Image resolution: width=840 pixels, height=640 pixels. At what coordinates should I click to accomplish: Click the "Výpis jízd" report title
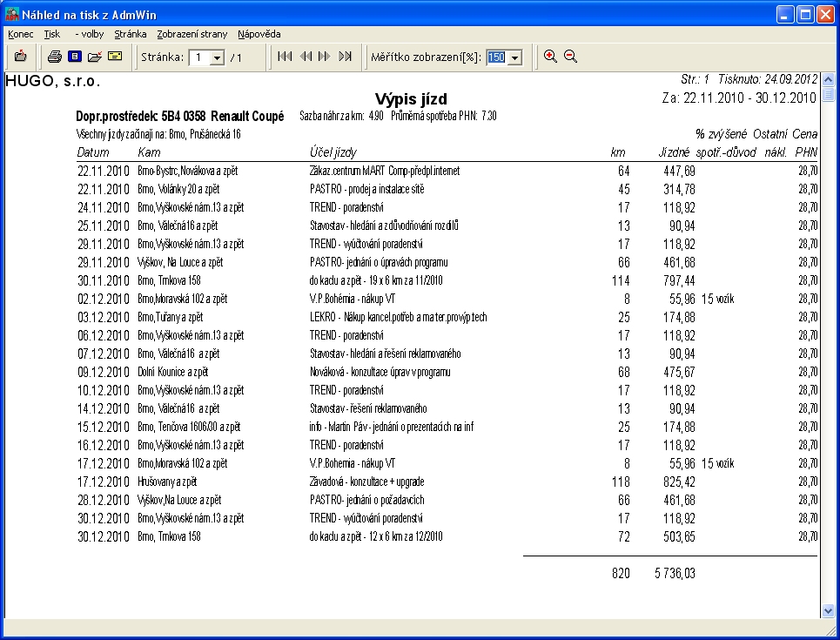coord(411,99)
